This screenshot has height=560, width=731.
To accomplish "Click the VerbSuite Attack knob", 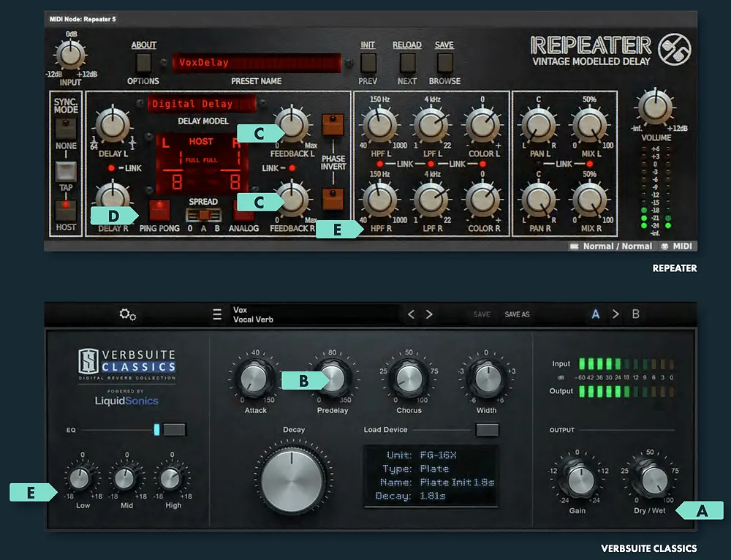I will (254, 379).
